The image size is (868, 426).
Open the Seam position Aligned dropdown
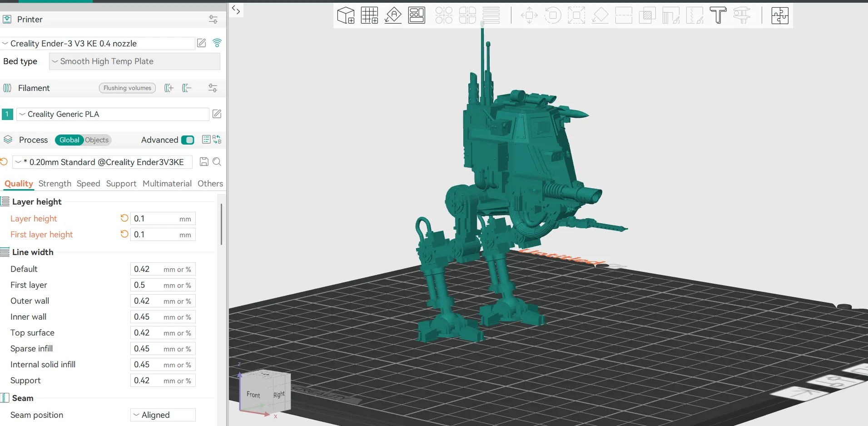click(163, 415)
